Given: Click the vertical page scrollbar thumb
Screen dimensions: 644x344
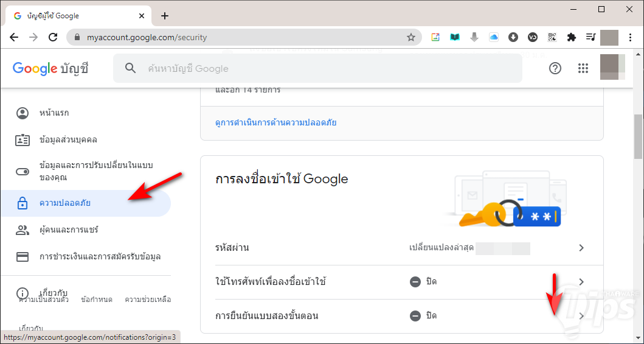Looking at the screenshot, I should click(x=639, y=136).
